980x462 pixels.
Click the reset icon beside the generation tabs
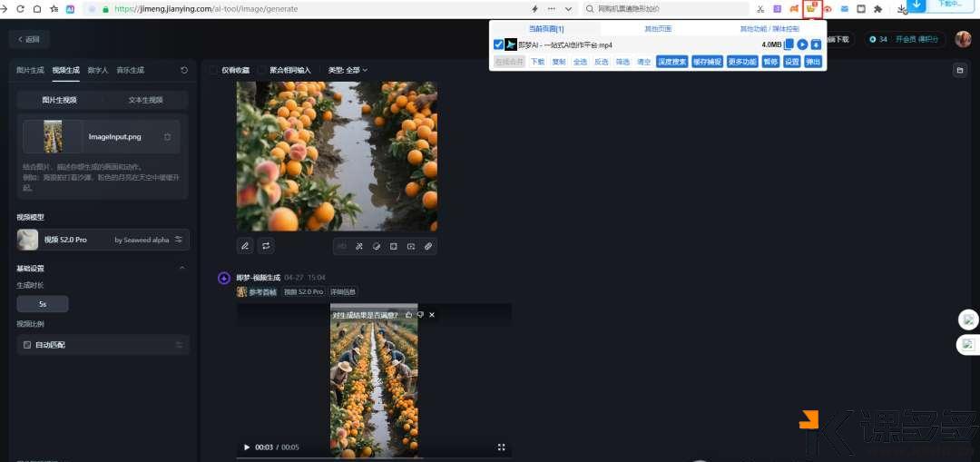tap(184, 70)
